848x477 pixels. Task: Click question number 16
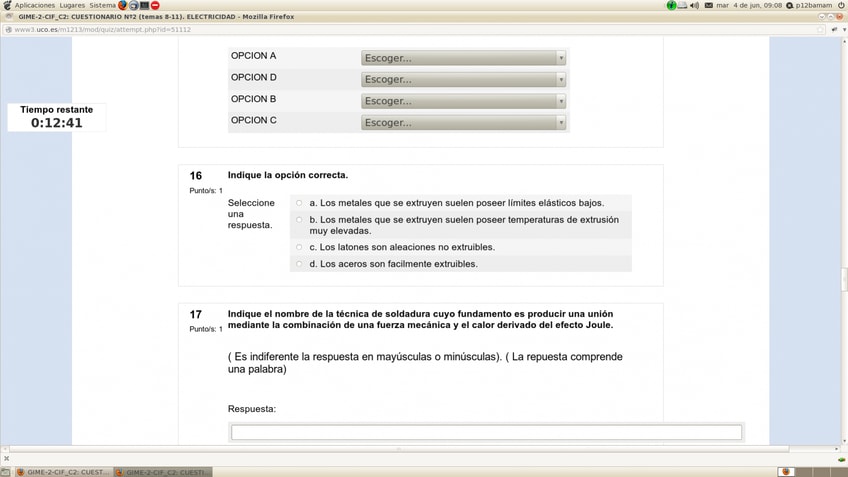point(195,176)
